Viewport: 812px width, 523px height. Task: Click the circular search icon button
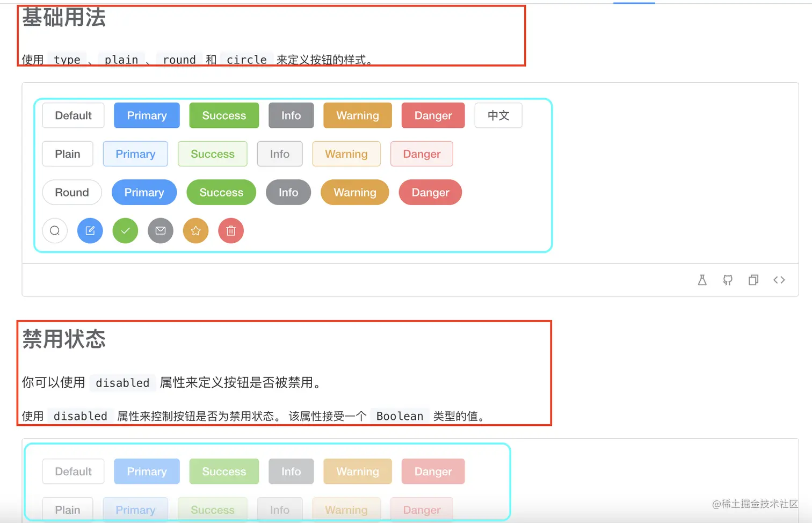point(54,230)
